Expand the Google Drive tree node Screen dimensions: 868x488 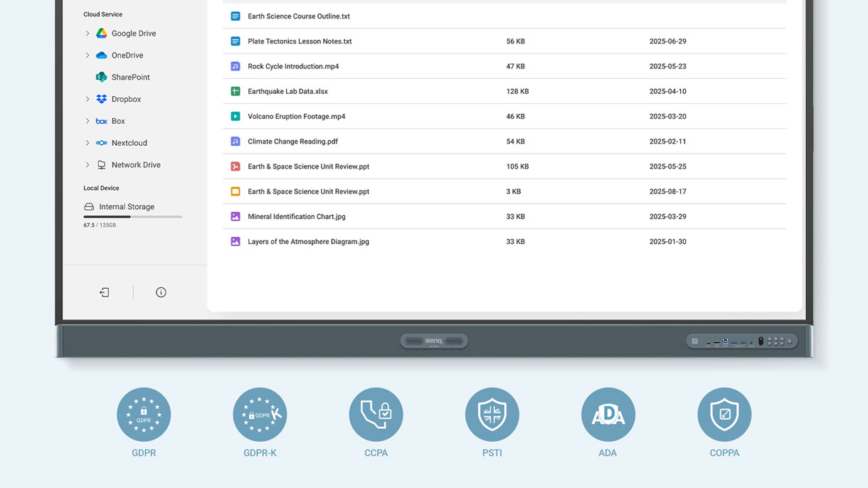point(88,33)
